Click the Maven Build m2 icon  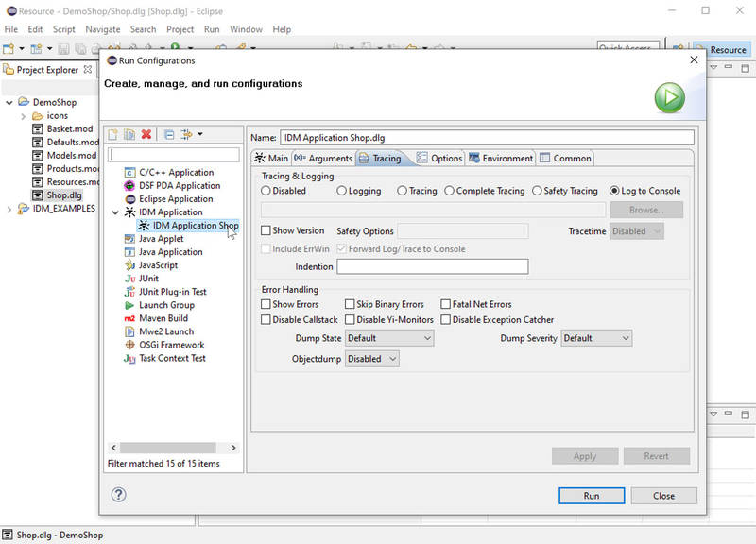129,318
